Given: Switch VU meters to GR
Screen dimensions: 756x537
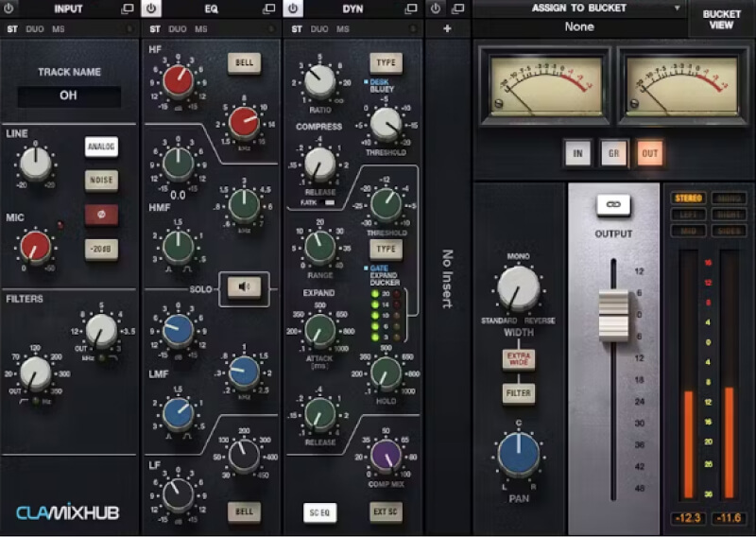Looking at the screenshot, I should (x=613, y=154).
